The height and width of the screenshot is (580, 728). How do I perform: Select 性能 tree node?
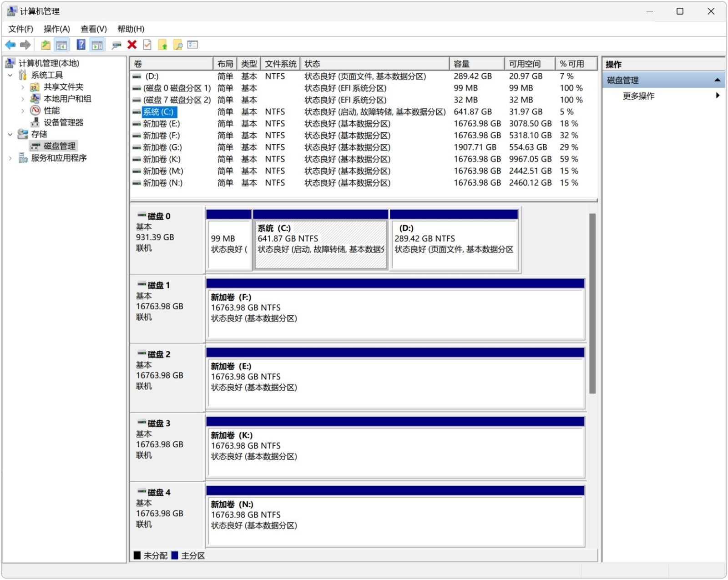[x=51, y=111]
